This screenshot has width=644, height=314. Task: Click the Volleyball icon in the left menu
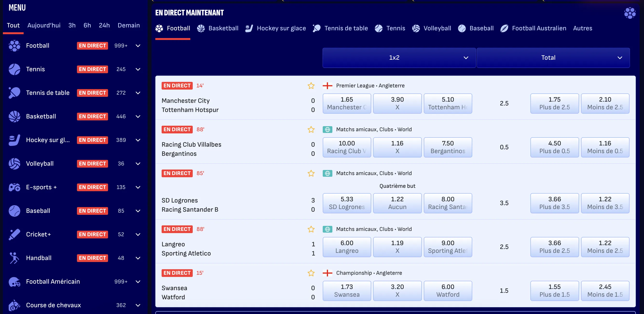[x=14, y=164]
